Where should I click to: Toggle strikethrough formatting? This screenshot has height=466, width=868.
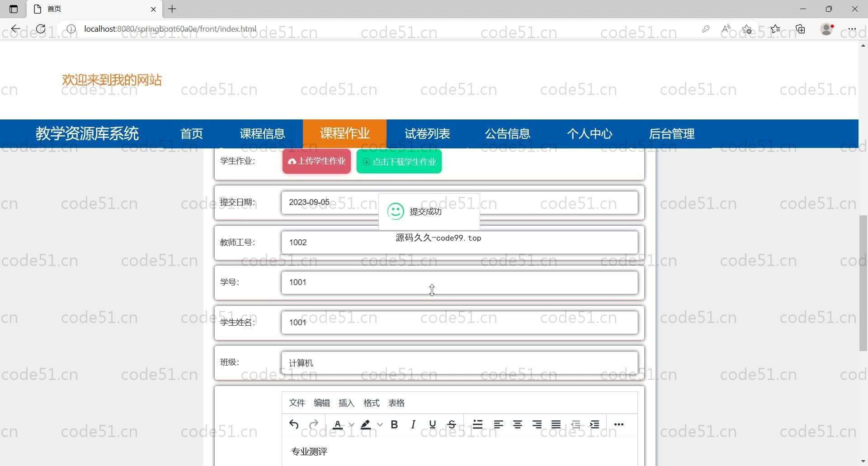[x=452, y=424]
